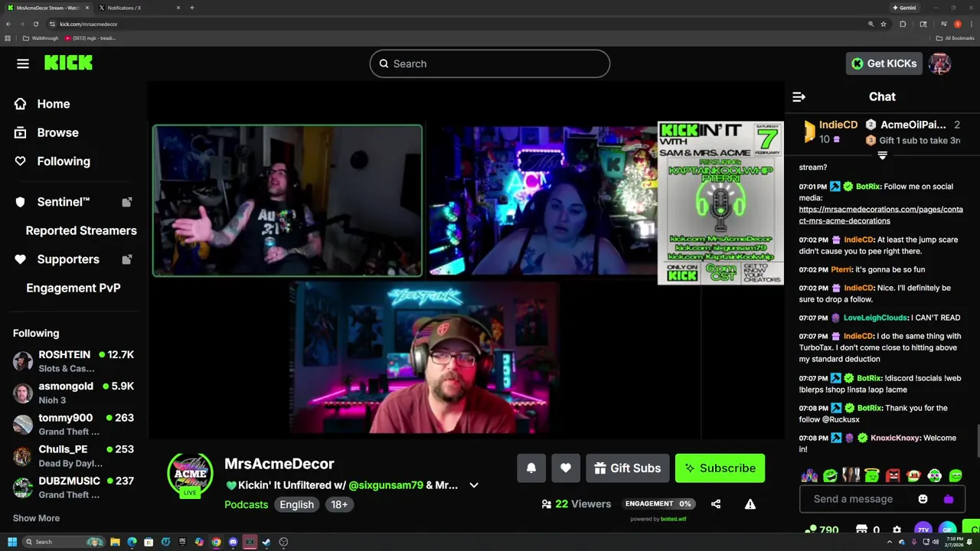Open emoji picker in chat input
The height and width of the screenshot is (551, 980).
coord(923,499)
